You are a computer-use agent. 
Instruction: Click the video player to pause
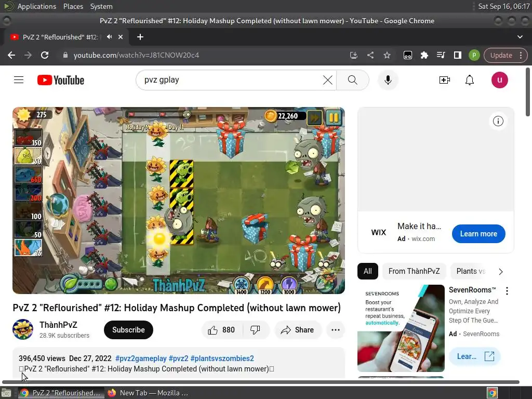pyautogui.click(x=179, y=200)
